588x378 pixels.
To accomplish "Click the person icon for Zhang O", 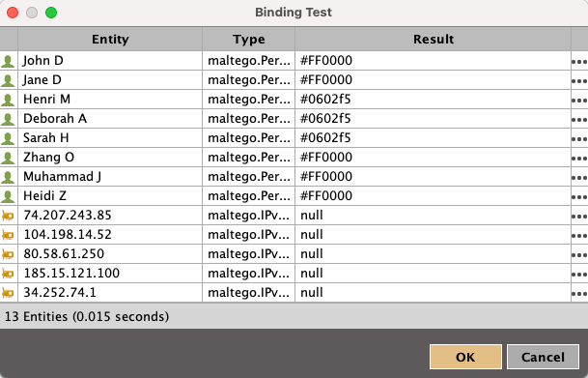I will pos(8,158).
